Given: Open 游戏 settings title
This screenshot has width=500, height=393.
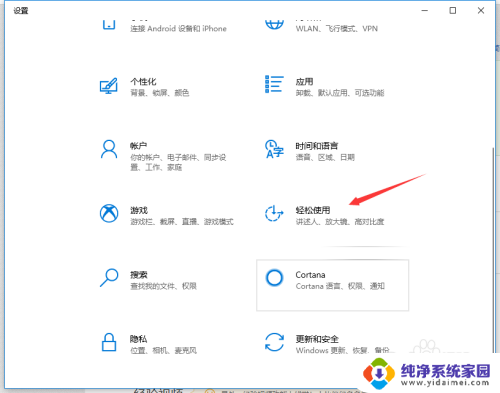Looking at the screenshot, I should point(139,210).
